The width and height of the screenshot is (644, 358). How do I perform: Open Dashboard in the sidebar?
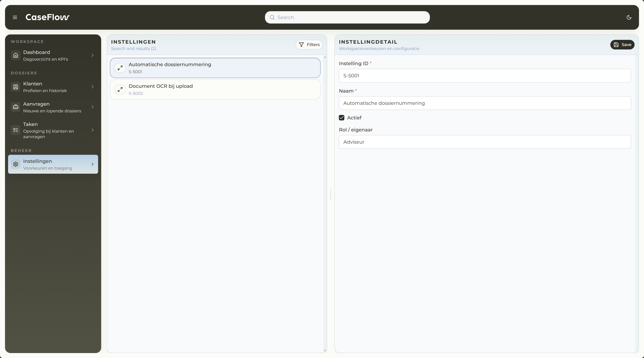53,55
